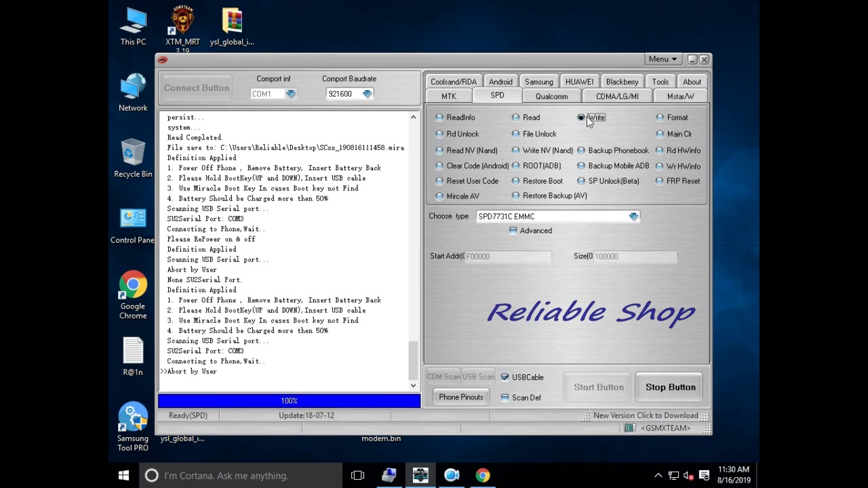Open the Action Center notification icon
868x488 pixels.
[x=704, y=476]
